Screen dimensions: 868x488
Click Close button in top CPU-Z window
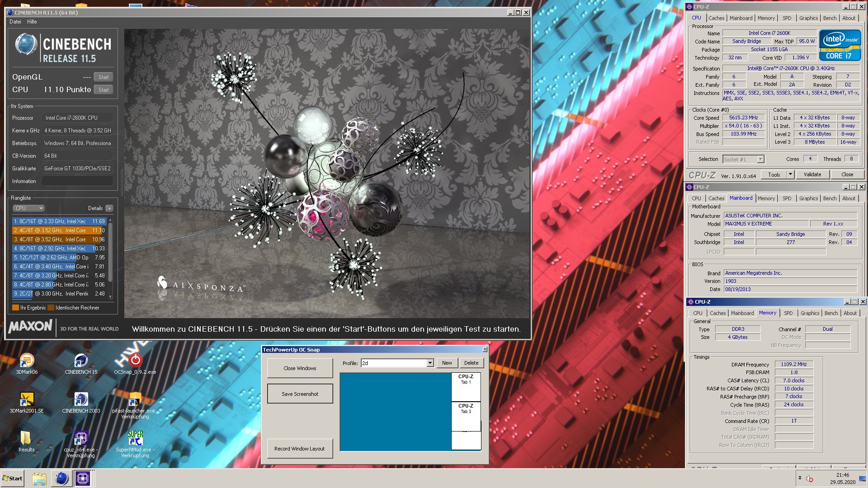coord(847,174)
